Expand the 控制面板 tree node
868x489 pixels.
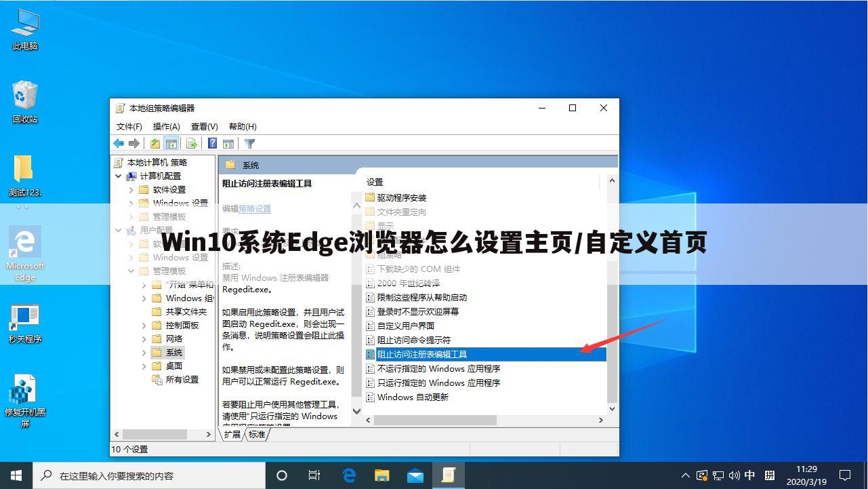coord(144,326)
